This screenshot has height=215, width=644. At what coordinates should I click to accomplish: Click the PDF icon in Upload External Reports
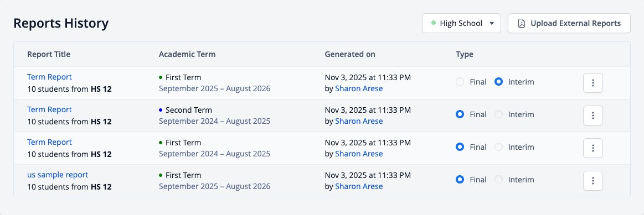(521, 23)
